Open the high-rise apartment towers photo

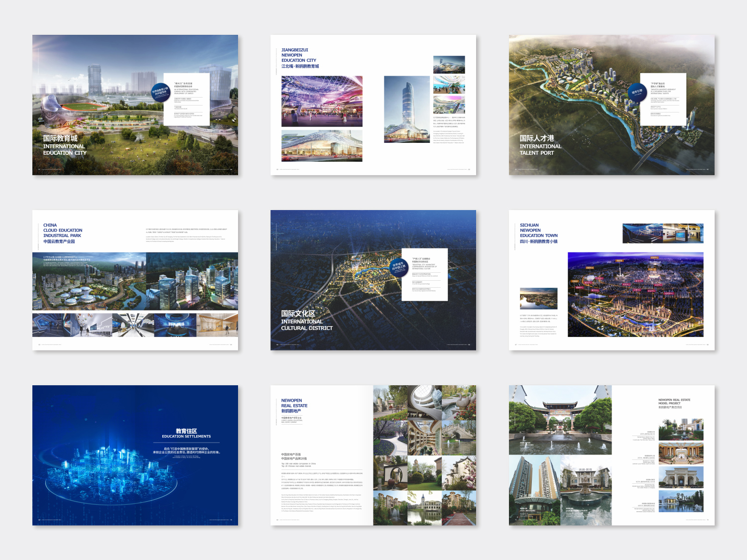click(534, 490)
